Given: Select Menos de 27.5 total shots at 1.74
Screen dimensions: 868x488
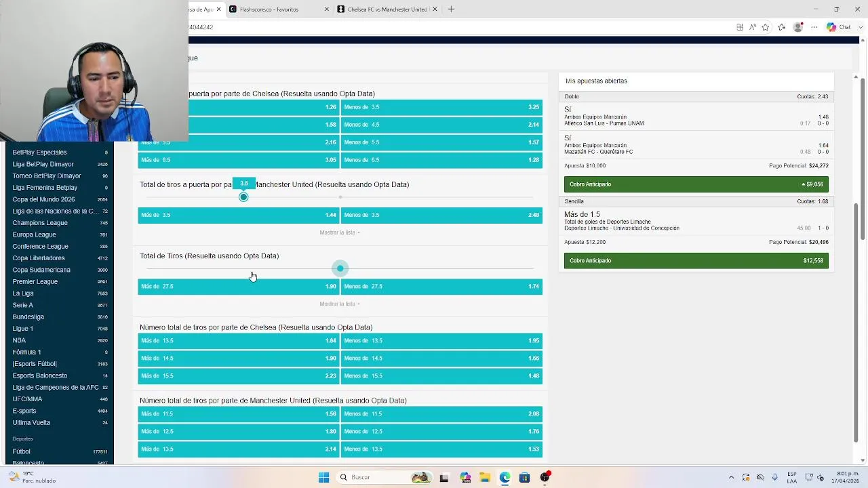Looking at the screenshot, I should [x=441, y=286].
